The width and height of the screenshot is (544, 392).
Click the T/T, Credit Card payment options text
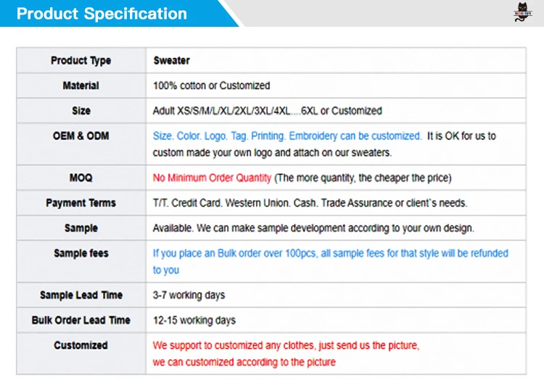pos(310,203)
